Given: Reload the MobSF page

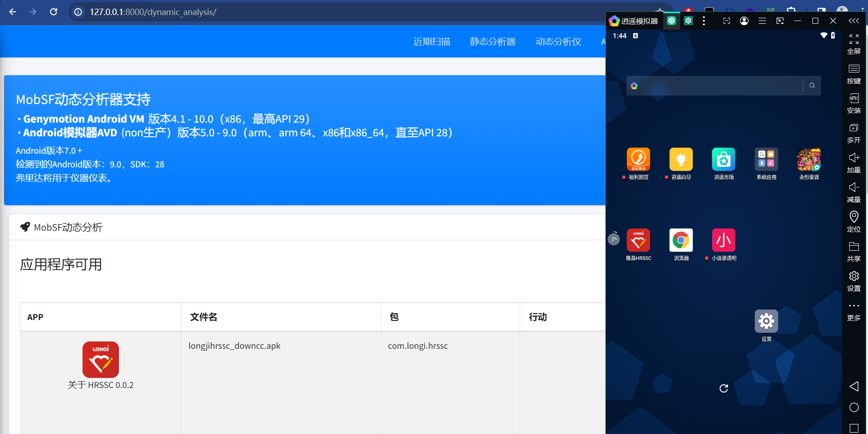Looking at the screenshot, I should click(x=53, y=12).
